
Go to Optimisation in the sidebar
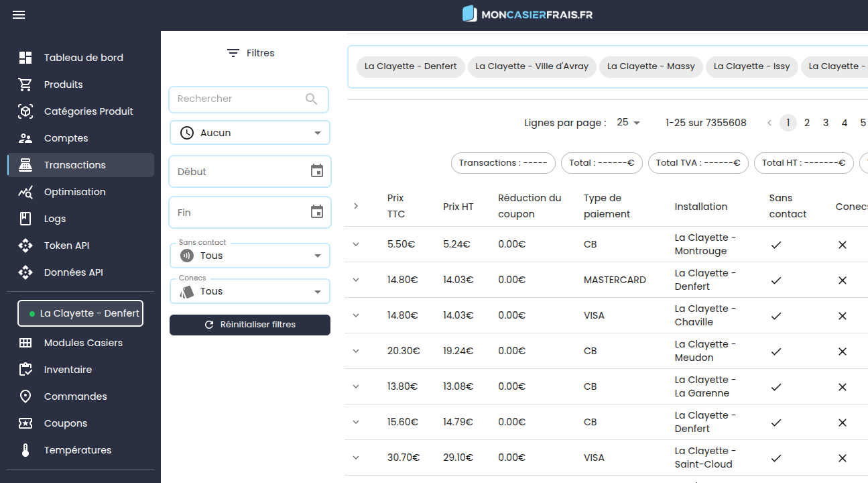pyautogui.click(x=74, y=192)
